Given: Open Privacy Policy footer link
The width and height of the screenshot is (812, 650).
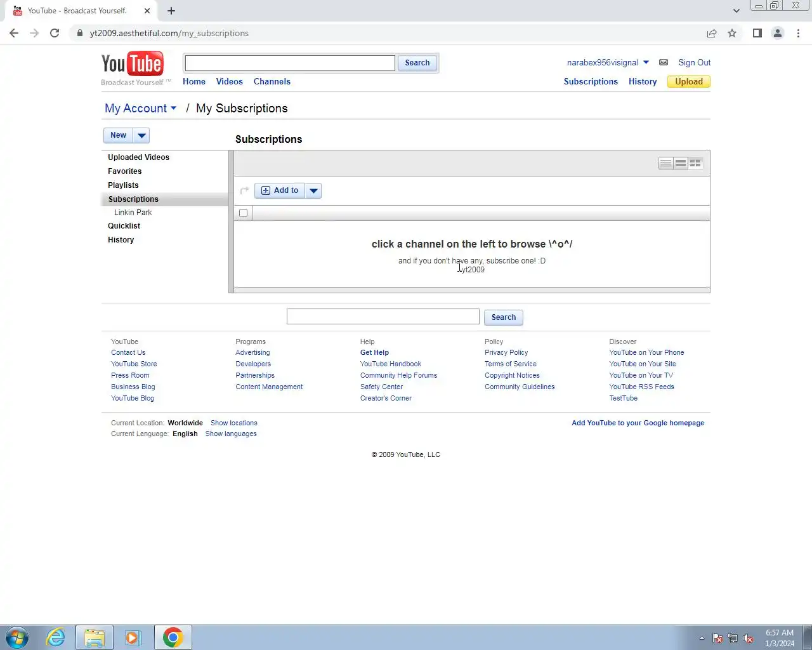Looking at the screenshot, I should coord(506,352).
